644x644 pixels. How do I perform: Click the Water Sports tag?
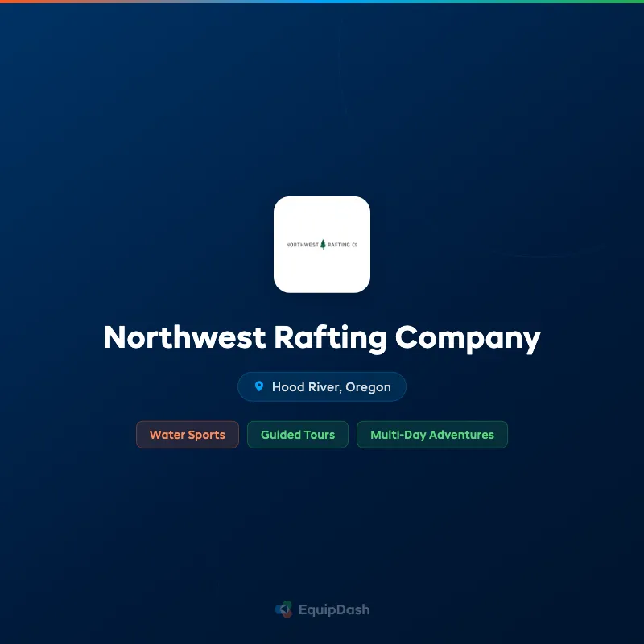(x=188, y=435)
